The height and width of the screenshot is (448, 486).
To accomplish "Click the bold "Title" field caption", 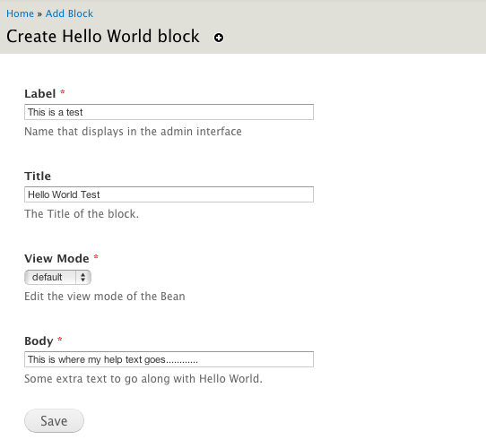I will click(38, 176).
